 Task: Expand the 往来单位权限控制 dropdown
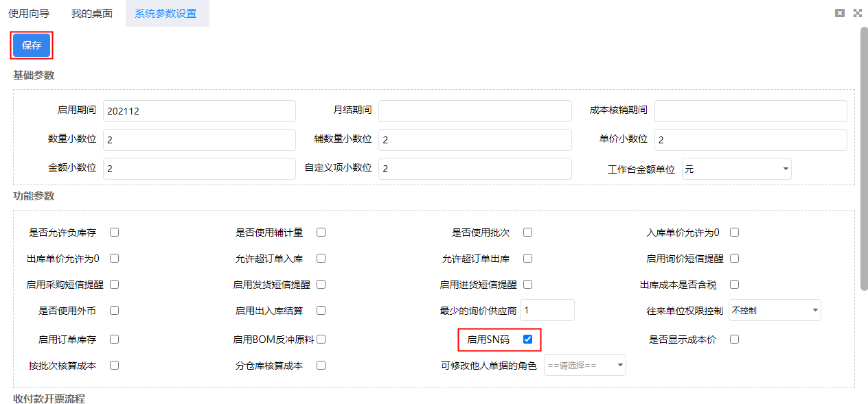(775, 310)
